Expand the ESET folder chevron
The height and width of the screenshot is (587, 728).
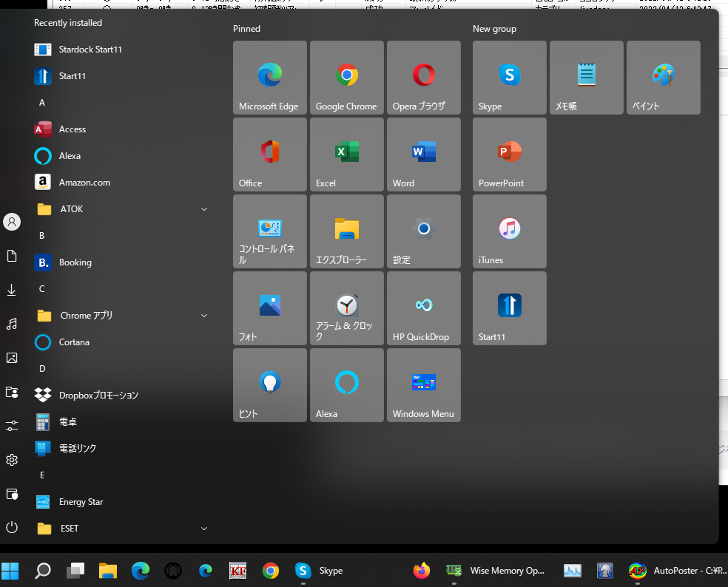coord(203,529)
